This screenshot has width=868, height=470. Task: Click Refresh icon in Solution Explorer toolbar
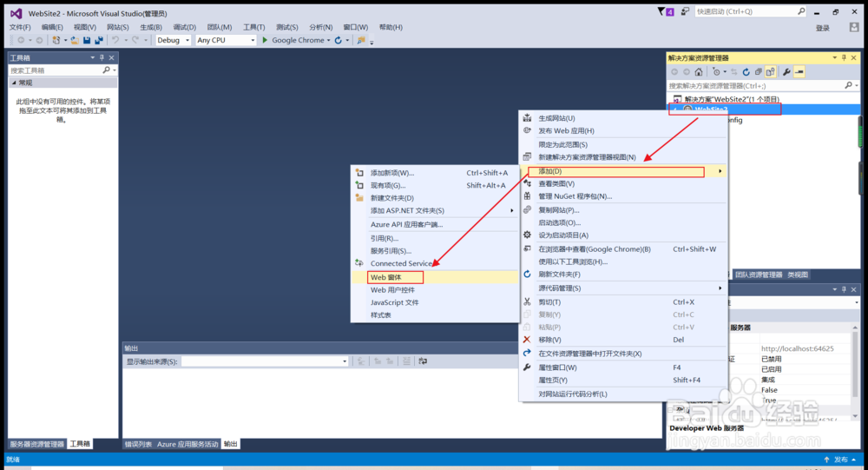(x=746, y=71)
